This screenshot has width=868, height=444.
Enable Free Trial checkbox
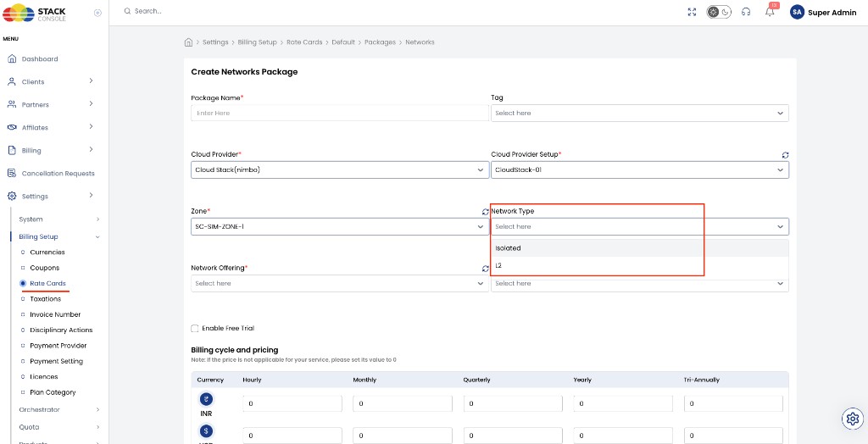coord(195,328)
